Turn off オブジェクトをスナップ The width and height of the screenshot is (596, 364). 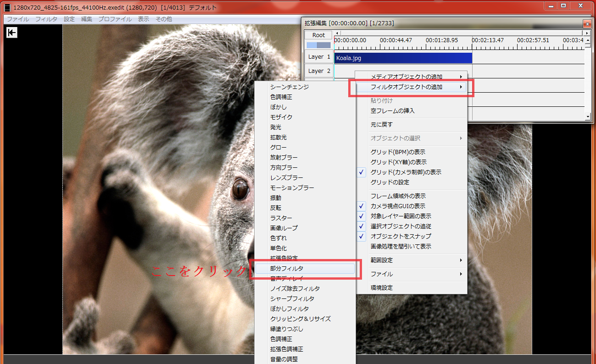click(412, 236)
